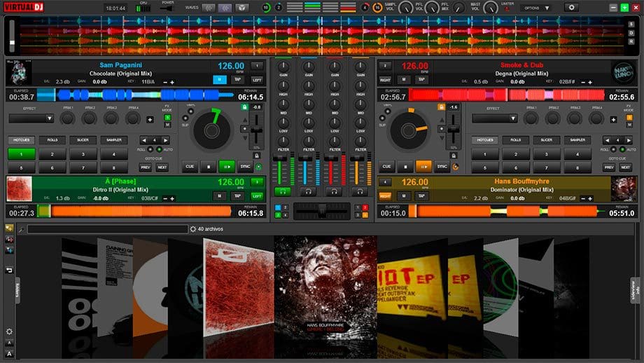Screen dimensions: 644x363
Task: Toggle FX mode M button on left deck
Action: click(x=167, y=125)
